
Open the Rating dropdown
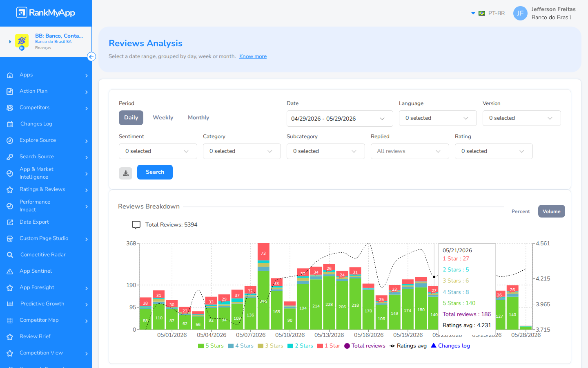click(494, 151)
